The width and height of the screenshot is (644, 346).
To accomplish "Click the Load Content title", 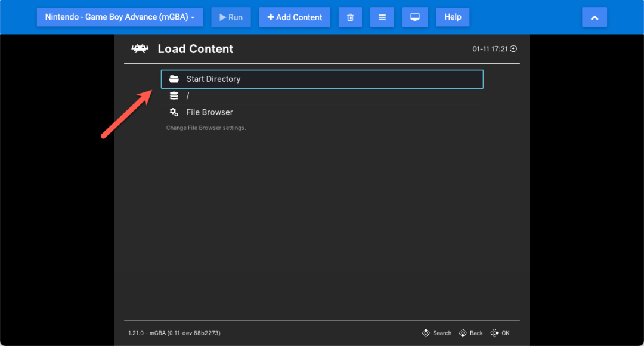I will click(x=196, y=49).
